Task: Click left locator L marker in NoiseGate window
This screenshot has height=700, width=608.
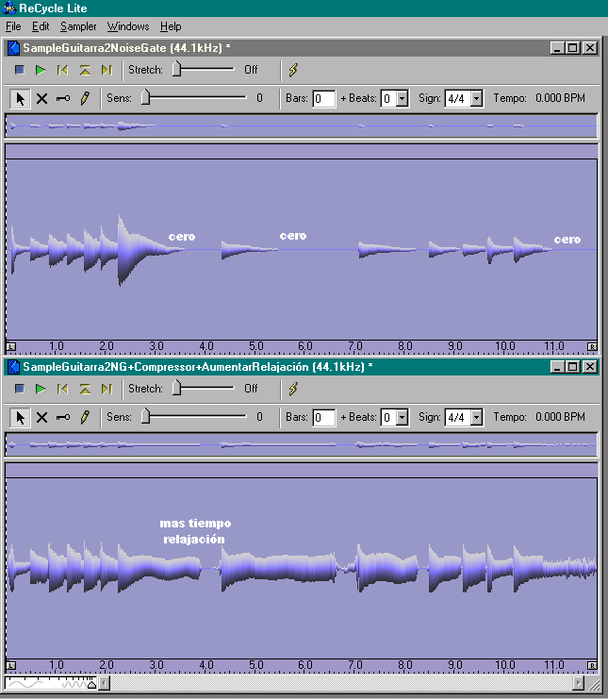Action: click(x=11, y=346)
